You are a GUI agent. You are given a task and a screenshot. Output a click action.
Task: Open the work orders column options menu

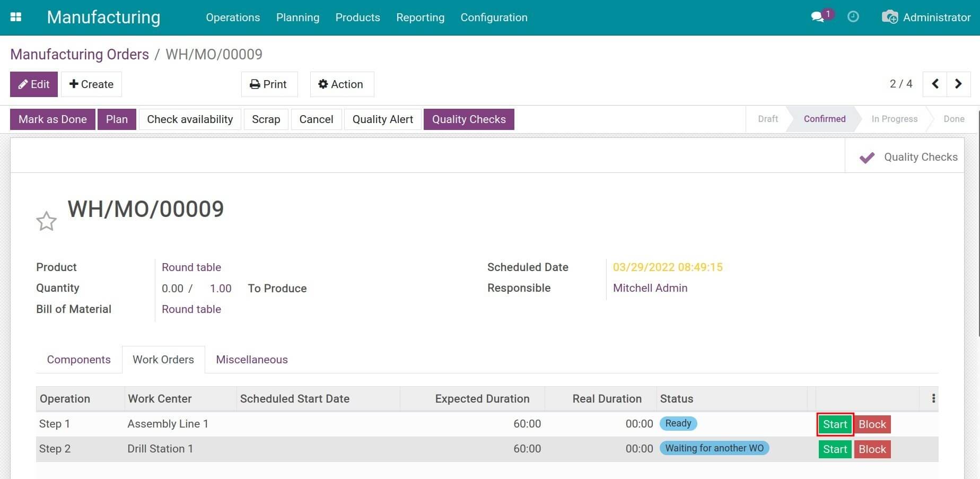pyautogui.click(x=933, y=398)
